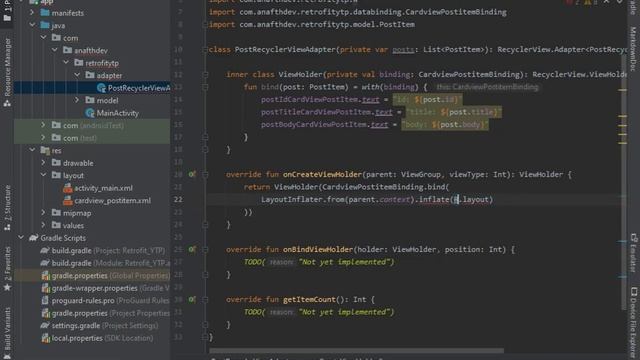Screen dimensions: 640x360
Task: Collapse the adapter package
Action: 77,76
